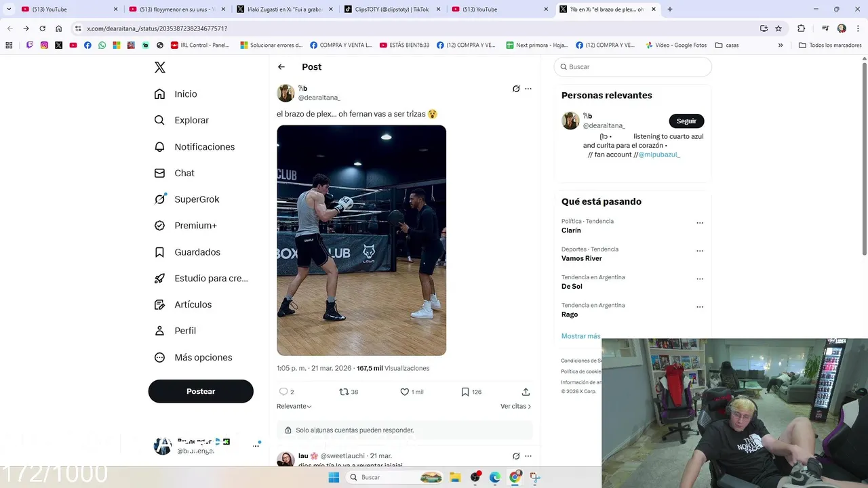This screenshot has height=488, width=868.
Task: Expand the Relevante sort dropdown
Action: (294, 406)
